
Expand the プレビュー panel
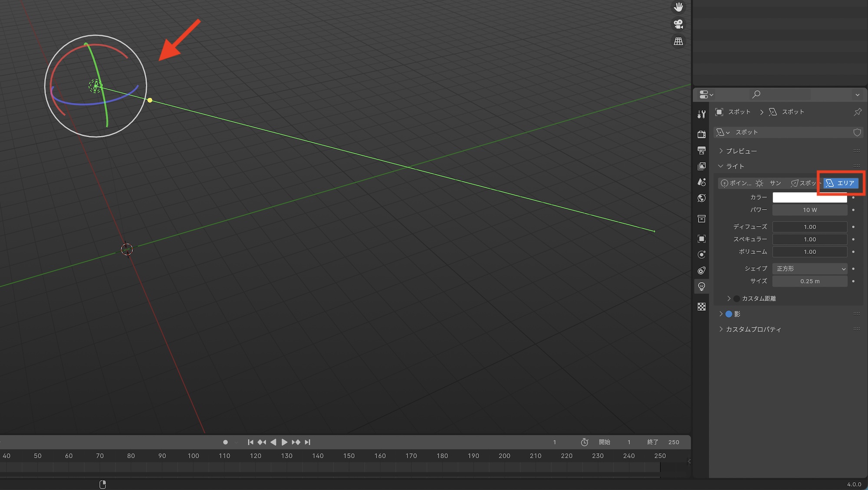pyautogui.click(x=741, y=151)
